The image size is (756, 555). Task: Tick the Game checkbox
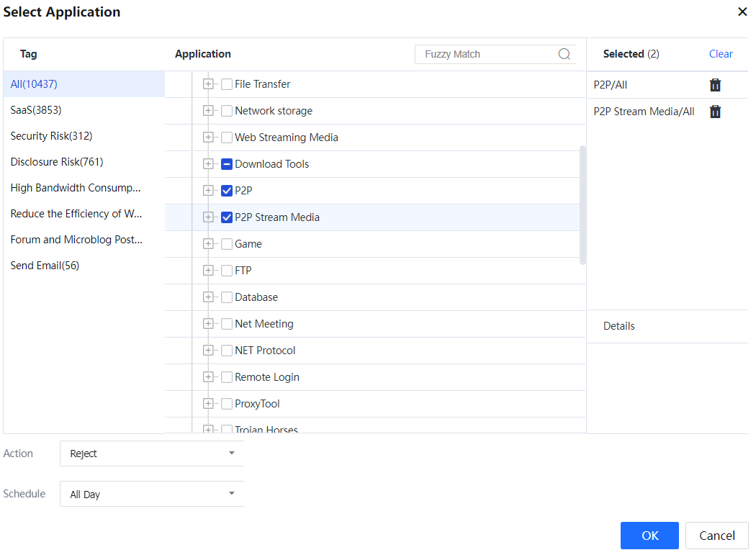(227, 244)
